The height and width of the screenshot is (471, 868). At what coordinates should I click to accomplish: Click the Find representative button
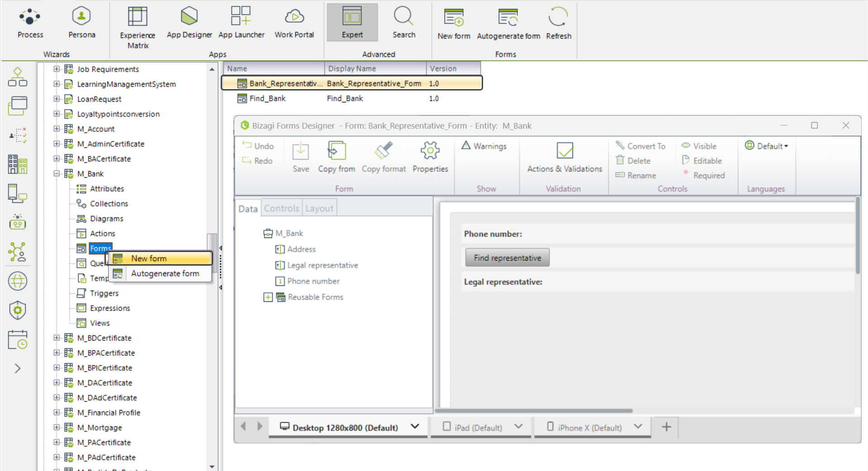pos(507,258)
